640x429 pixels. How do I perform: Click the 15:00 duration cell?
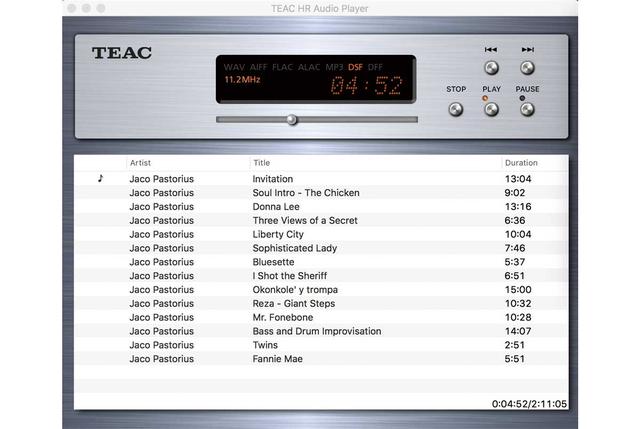(518, 290)
